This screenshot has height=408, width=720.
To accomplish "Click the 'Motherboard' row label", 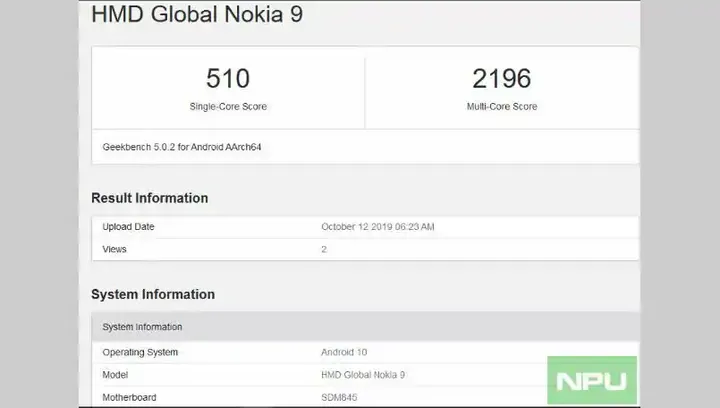I will pos(129,397).
